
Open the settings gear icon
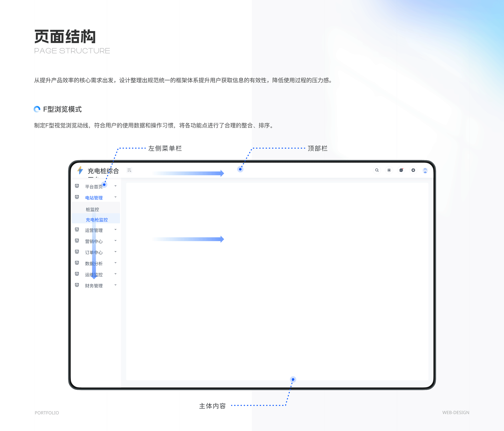(413, 170)
